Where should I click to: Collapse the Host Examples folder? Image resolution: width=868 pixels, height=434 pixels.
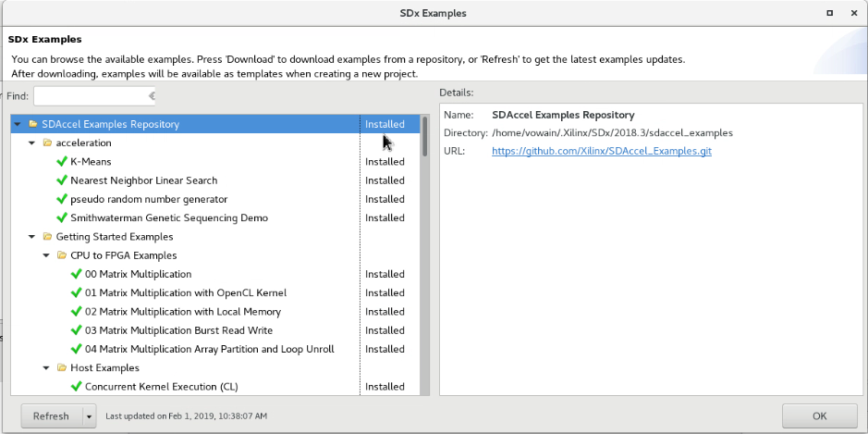pyautogui.click(x=46, y=368)
